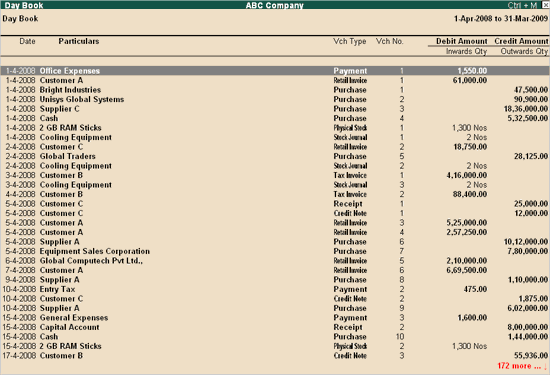Select the 18,36,000.00 credit amount
The width and height of the screenshot is (550, 375).
(x=526, y=109)
